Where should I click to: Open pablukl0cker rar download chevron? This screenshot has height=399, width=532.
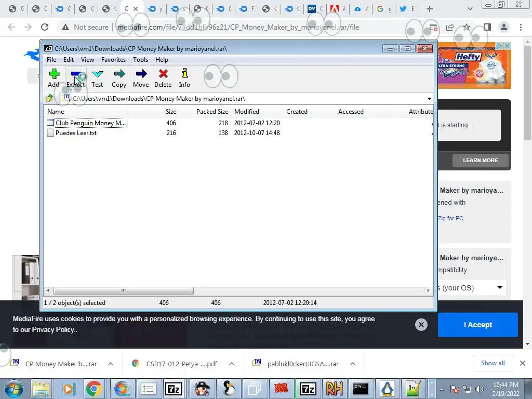(353, 364)
